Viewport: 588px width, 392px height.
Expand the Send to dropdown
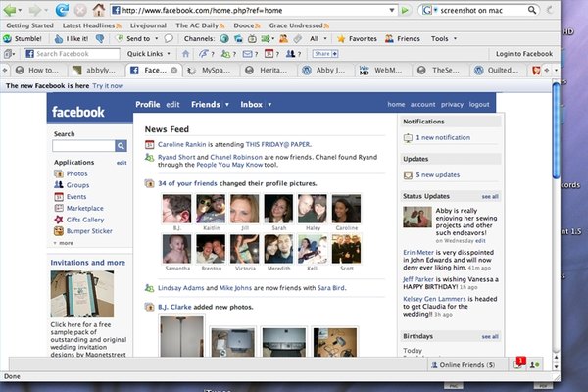(157, 38)
